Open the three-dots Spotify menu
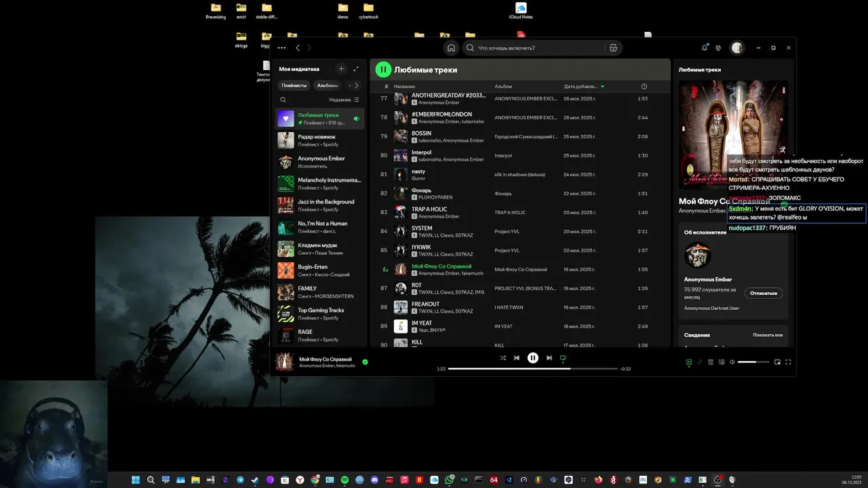The width and height of the screenshot is (868, 488). pos(281,48)
